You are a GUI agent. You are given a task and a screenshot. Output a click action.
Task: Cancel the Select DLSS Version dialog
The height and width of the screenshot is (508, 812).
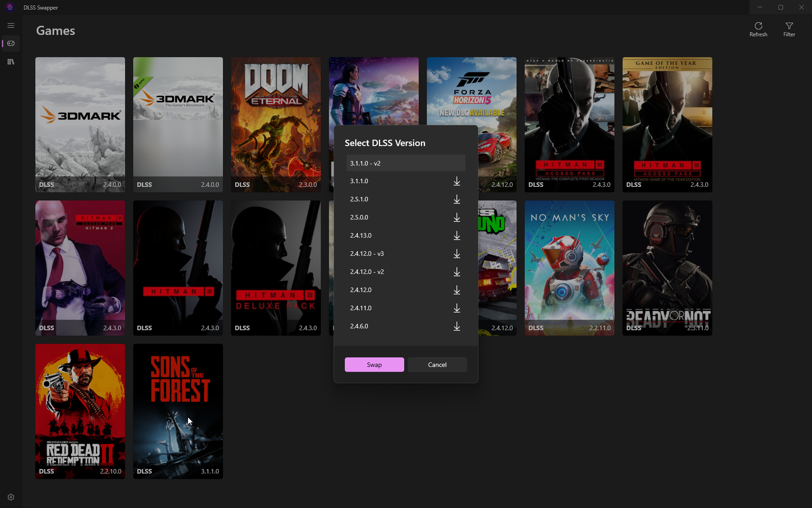coord(437,365)
